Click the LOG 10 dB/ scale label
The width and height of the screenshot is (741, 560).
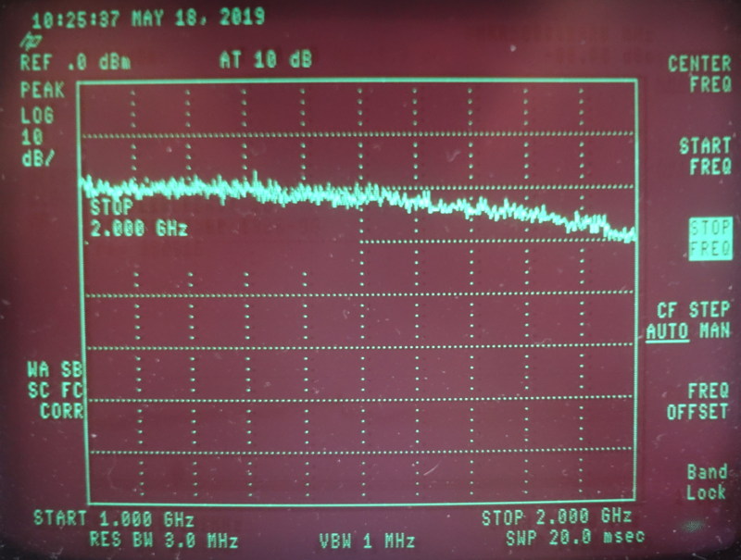point(38,136)
